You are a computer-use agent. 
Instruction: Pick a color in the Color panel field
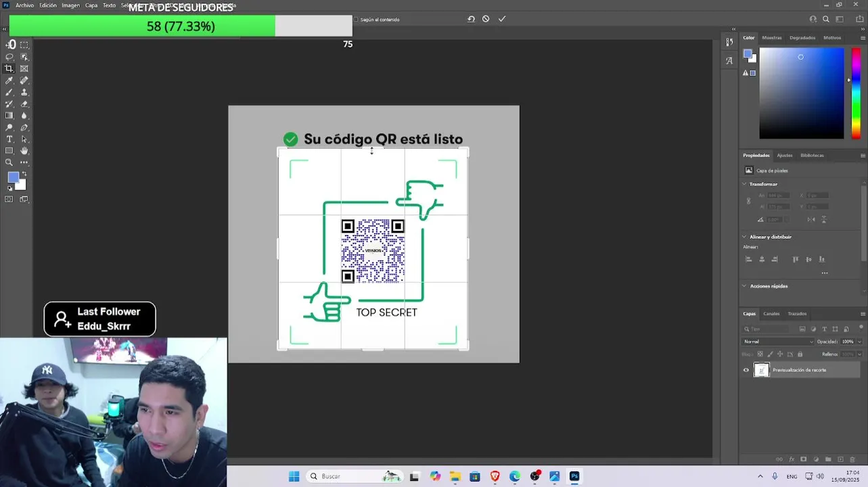(x=802, y=93)
